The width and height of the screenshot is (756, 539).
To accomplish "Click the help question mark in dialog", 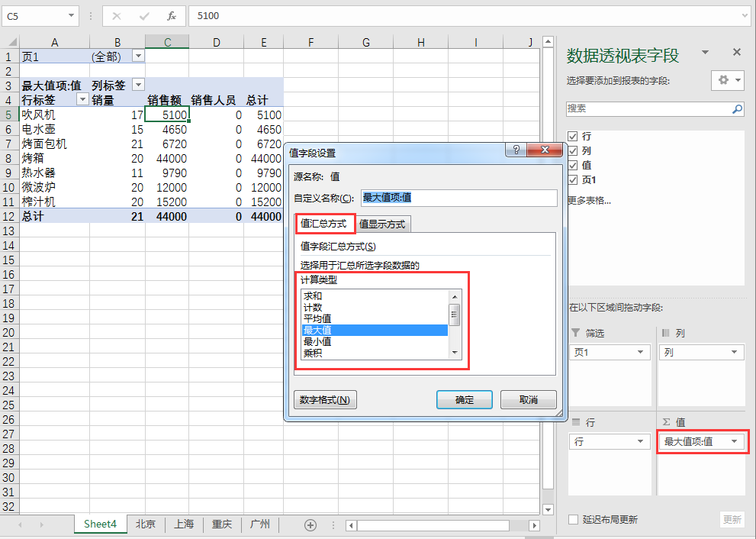I will [x=516, y=150].
